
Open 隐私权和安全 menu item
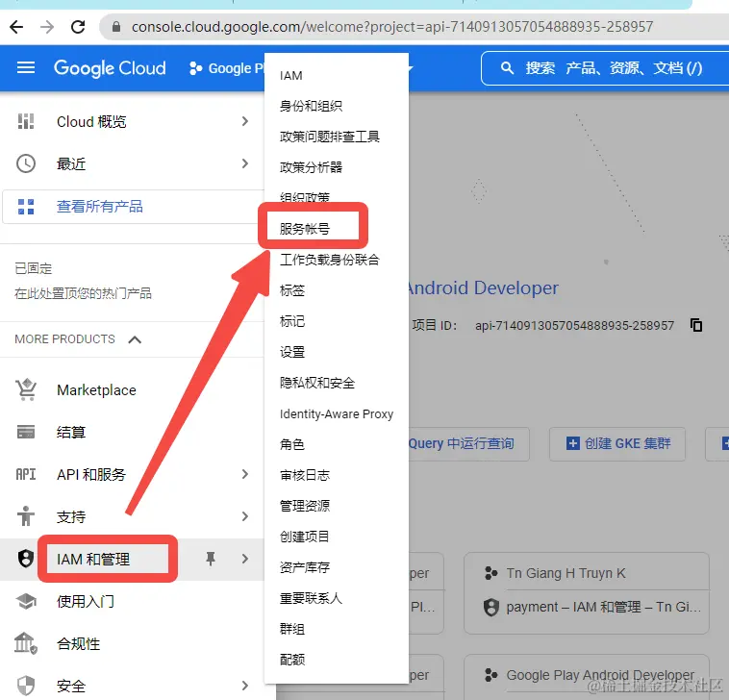coord(317,383)
